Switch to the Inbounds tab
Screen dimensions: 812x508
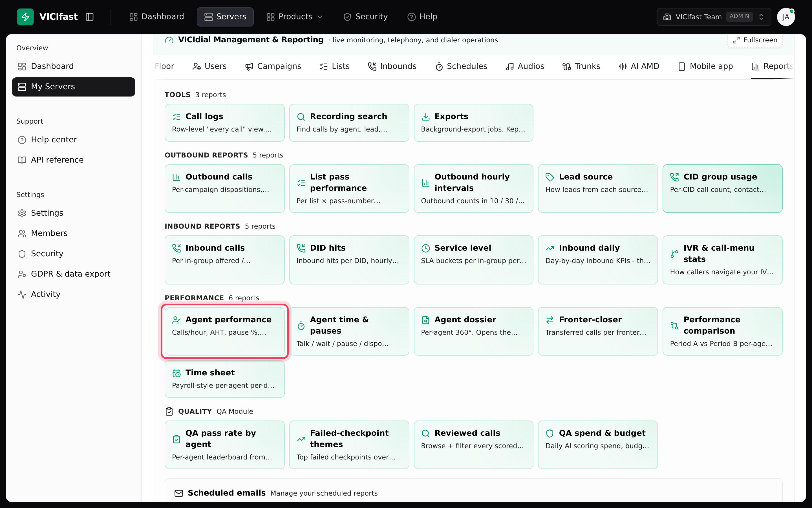(x=392, y=67)
